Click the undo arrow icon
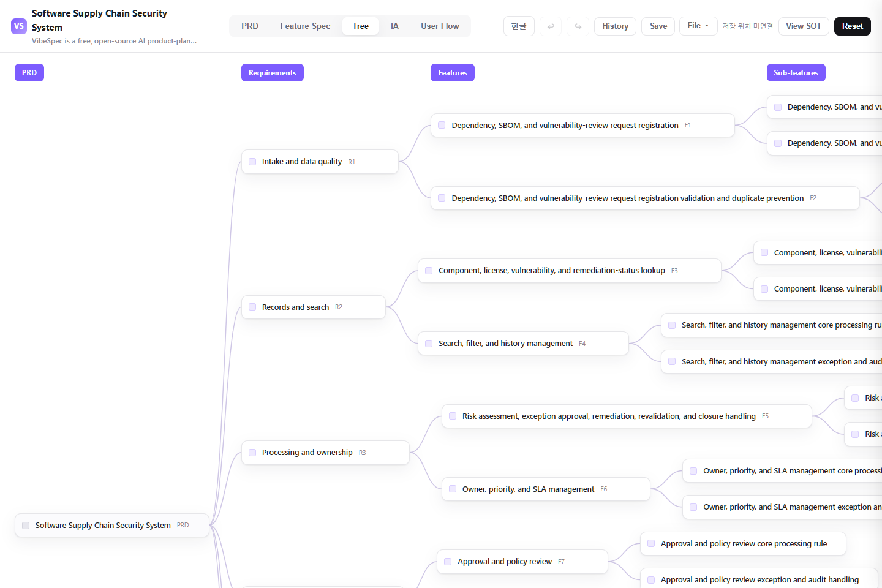 pyautogui.click(x=551, y=26)
